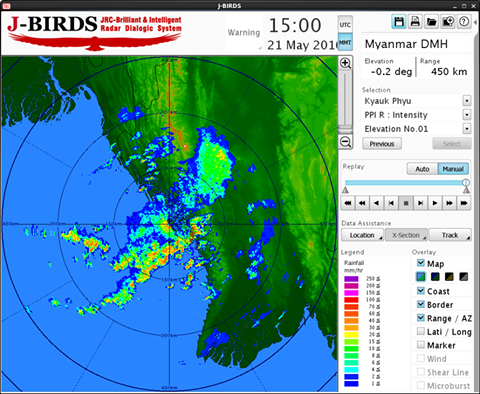This screenshot has height=394, width=480.
Task: Click the replay timeline slider knob
Action: (466, 182)
